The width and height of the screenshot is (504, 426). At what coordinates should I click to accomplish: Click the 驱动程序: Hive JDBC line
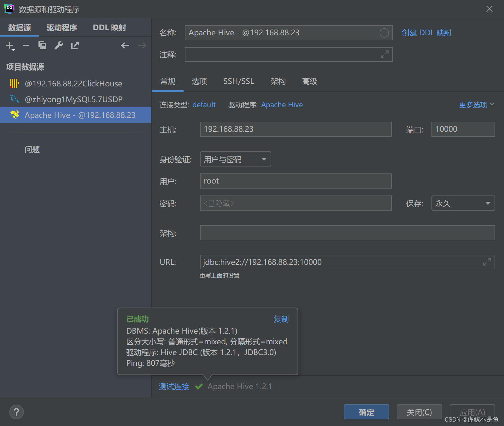tap(201, 353)
